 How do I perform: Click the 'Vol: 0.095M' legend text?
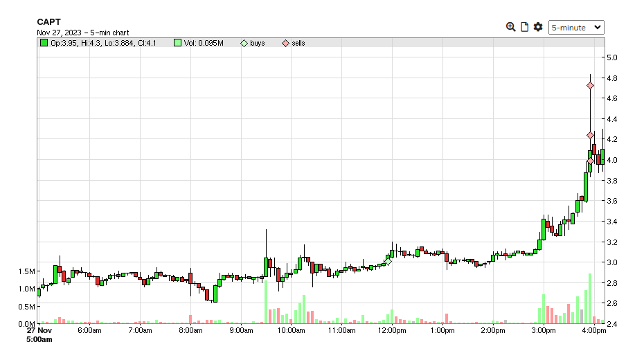click(x=204, y=43)
